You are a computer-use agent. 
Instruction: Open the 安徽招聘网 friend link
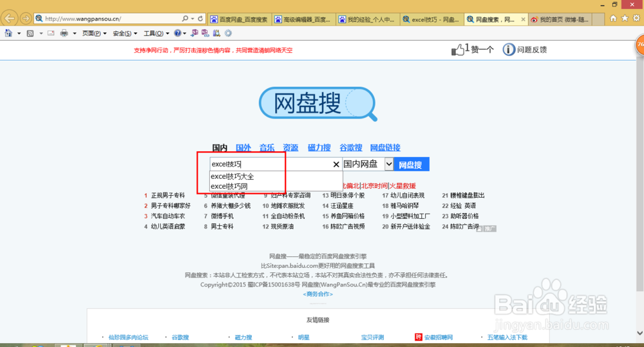click(438, 337)
